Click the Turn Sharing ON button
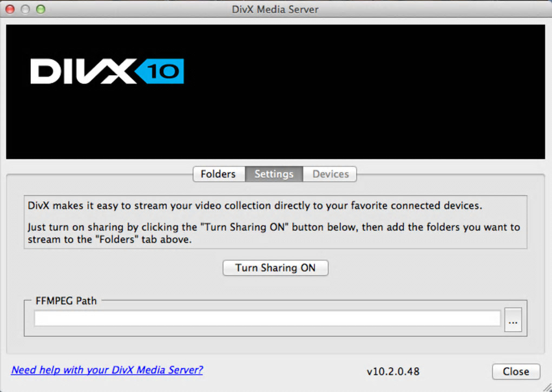 [x=275, y=268]
